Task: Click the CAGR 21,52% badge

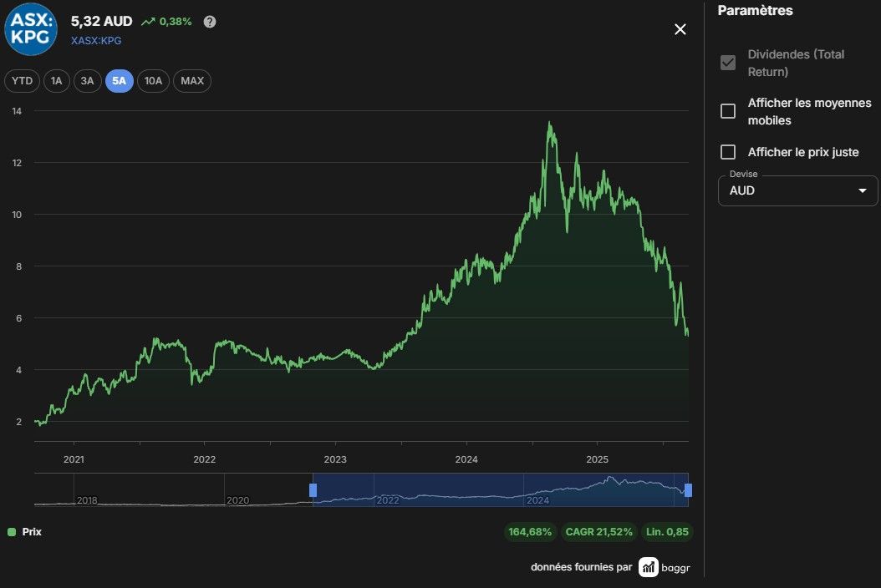Action: [x=599, y=532]
